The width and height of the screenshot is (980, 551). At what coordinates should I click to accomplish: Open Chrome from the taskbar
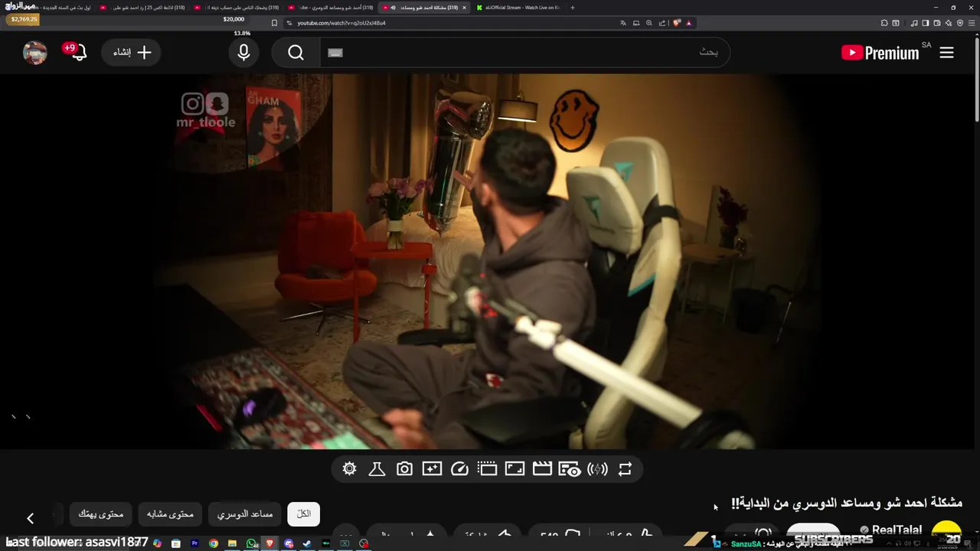(x=214, y=543)
